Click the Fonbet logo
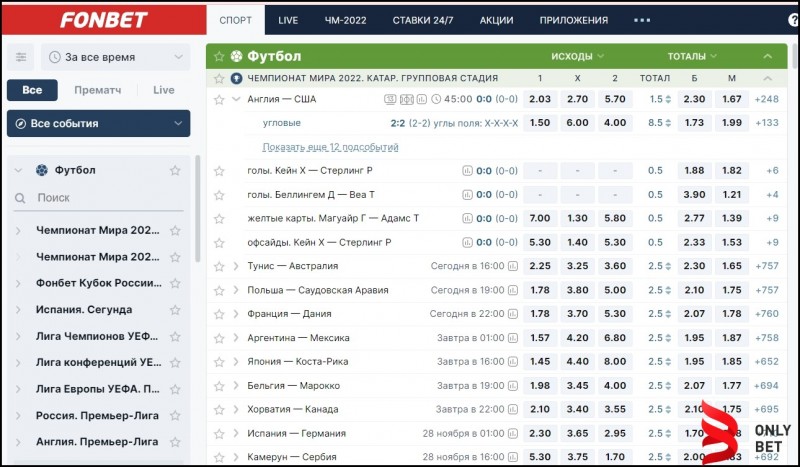 click(x=104, y=20)
